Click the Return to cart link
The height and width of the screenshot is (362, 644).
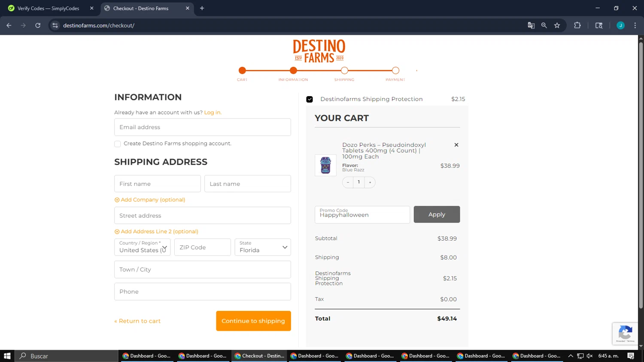(x=137, y=321)
